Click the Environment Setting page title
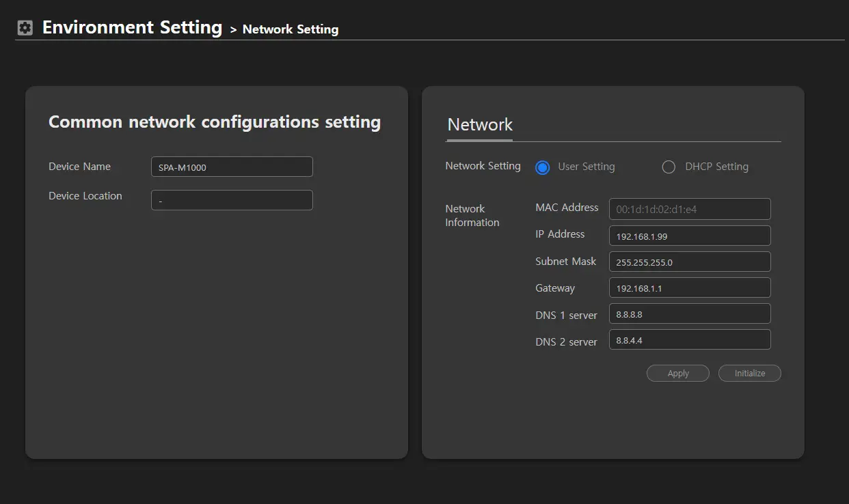849x504 pixels. (x=132, y=28)
